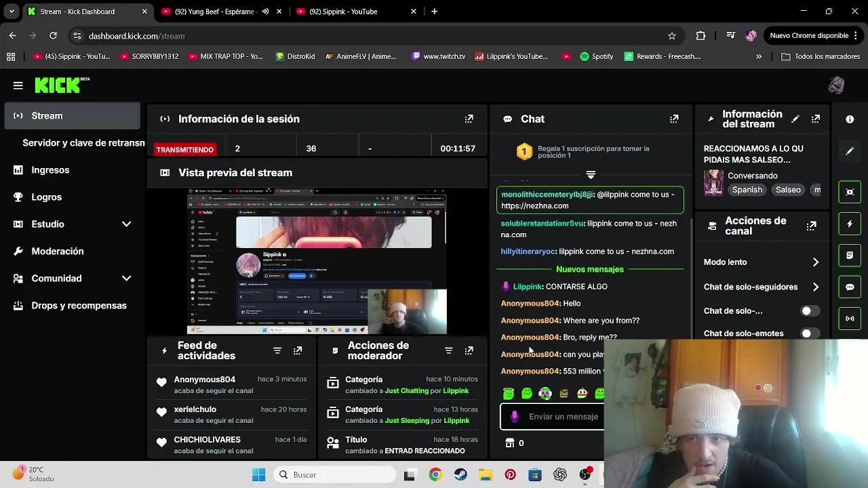
Task: Edit stream info with the pencil in panel header
Action: 795,119
